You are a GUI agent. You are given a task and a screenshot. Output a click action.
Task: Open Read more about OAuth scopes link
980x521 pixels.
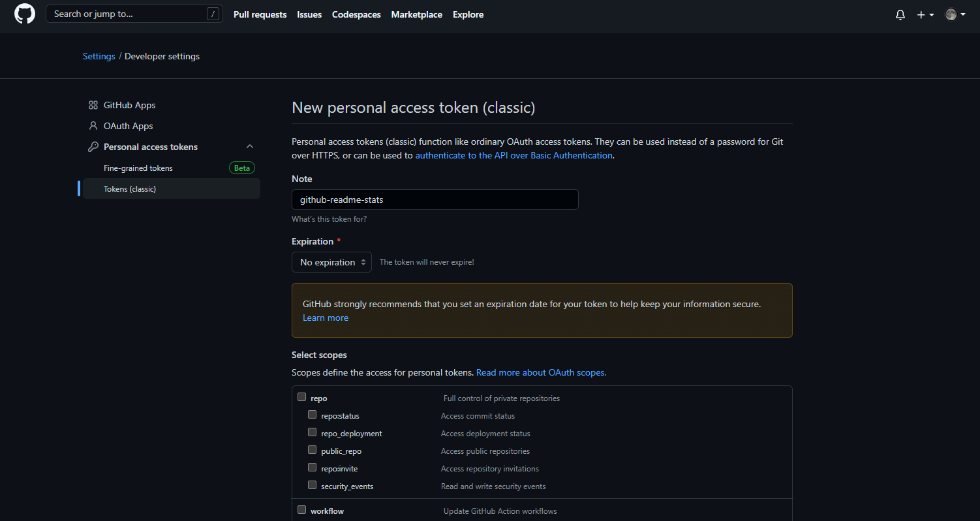pos(542,372)
